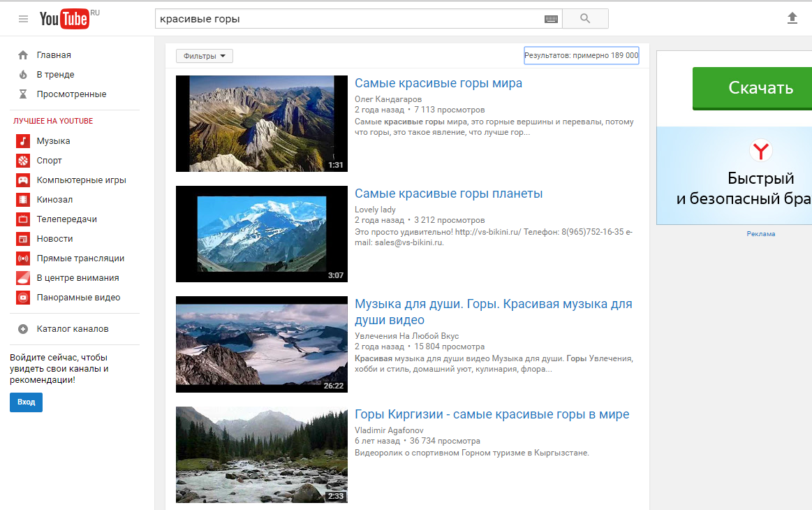Screen dimensions: 812x510
Task: Click the upload arrow icon
Action: [792, 18]
